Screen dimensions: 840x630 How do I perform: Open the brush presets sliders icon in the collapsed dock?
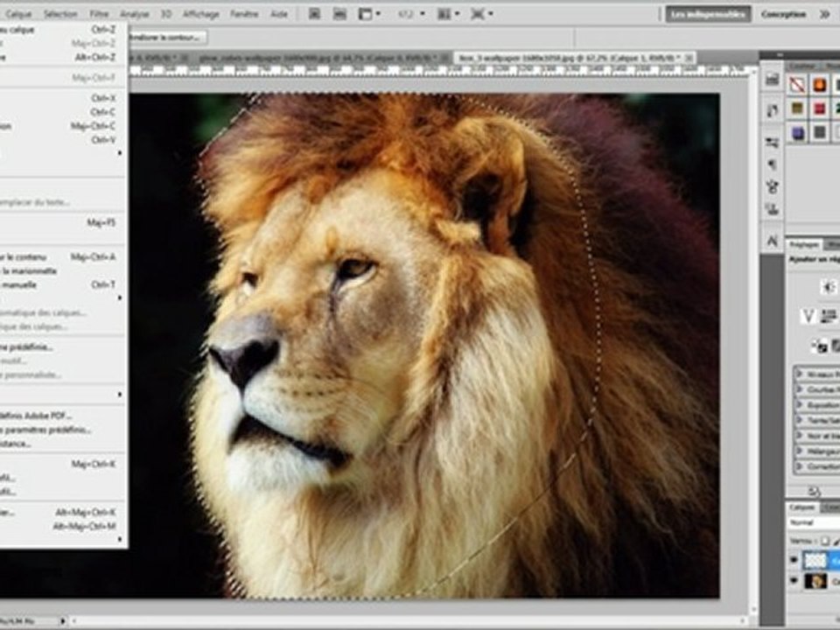click(772, 143)
